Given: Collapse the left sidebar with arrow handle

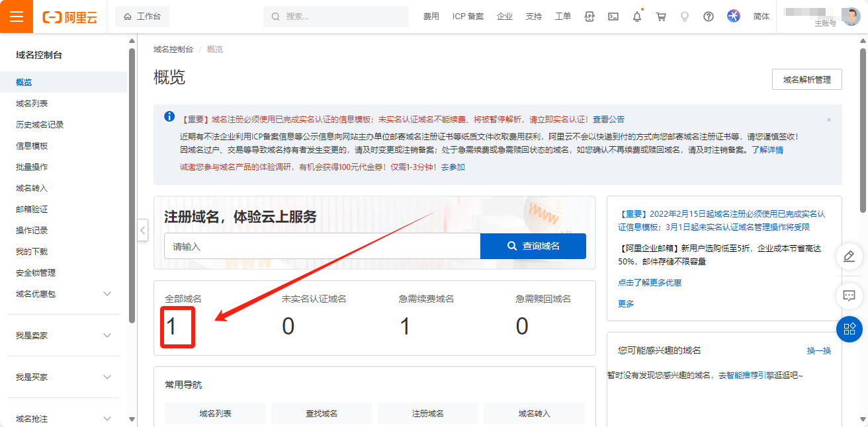Looking at the screenshot, I should click(143, 230).
